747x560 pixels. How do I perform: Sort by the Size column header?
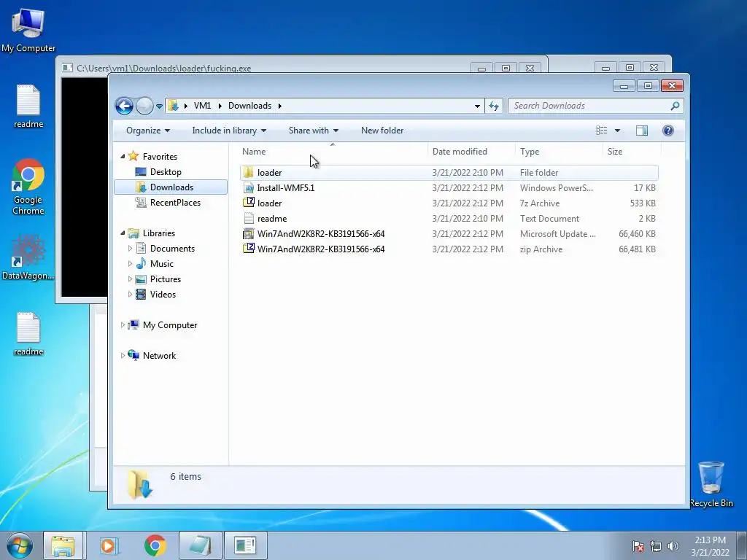click(632, 152)
